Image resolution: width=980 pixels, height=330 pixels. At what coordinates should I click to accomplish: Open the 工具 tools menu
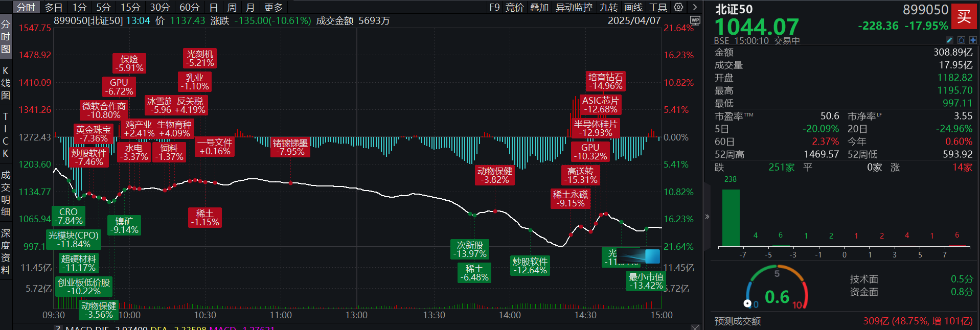[x=658, y=7]
